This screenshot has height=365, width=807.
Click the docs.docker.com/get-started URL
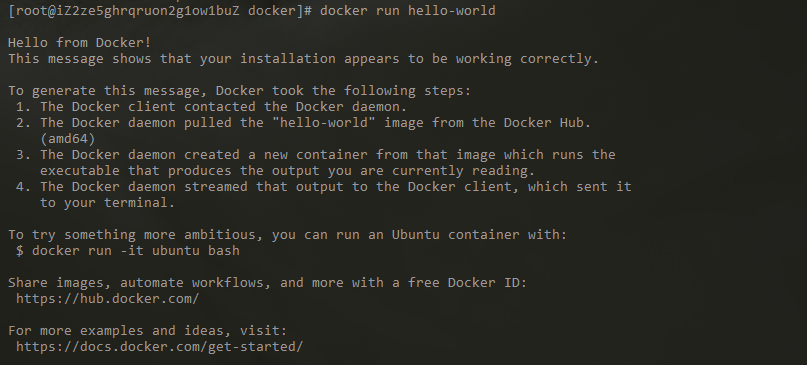[x=160, y=346]
